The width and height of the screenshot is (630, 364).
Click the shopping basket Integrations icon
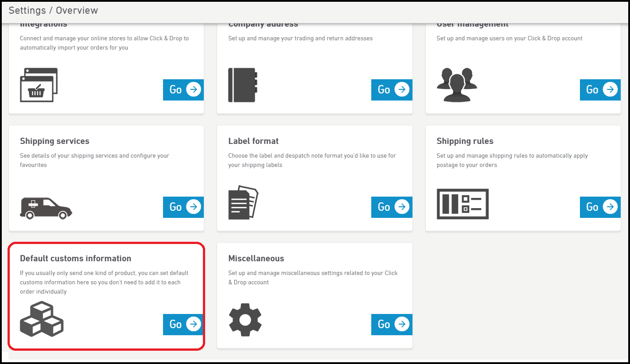(x=39, y=85)
